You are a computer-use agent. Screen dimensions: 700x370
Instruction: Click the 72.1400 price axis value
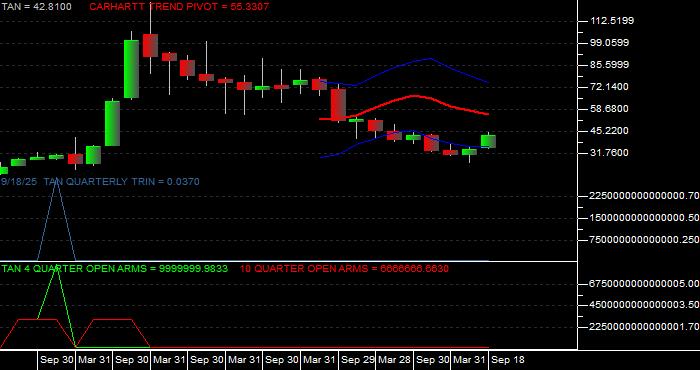tap(609, 86)
